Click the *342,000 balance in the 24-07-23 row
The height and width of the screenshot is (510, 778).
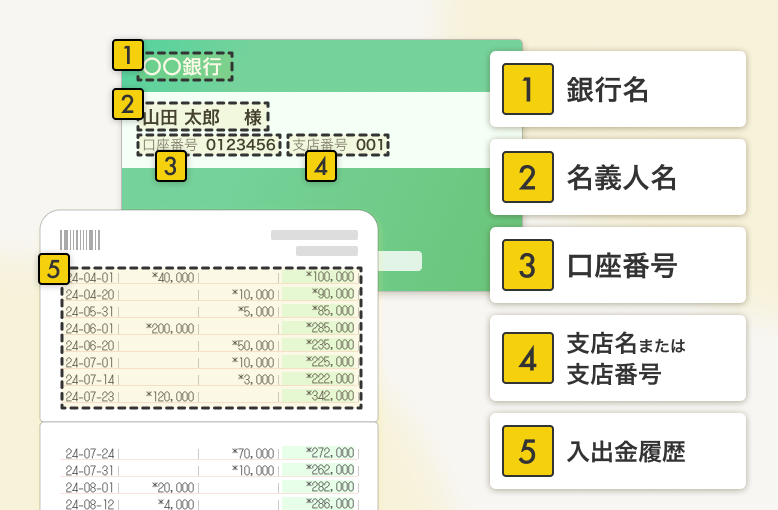point(330,396)
